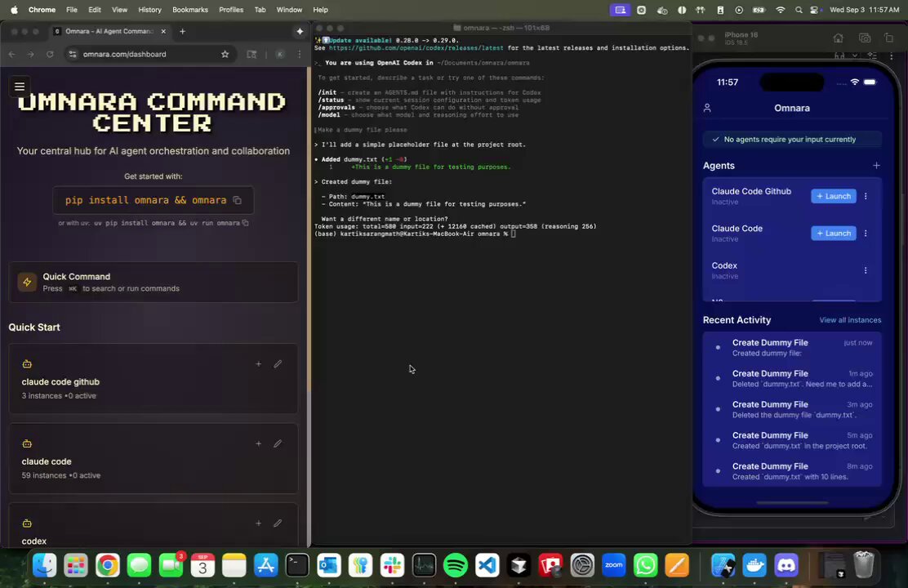Click the Gemini sparkle icon in Chrome tab strip
The image size is (908, 588).
pyautogui.click(x=300, y=31)
